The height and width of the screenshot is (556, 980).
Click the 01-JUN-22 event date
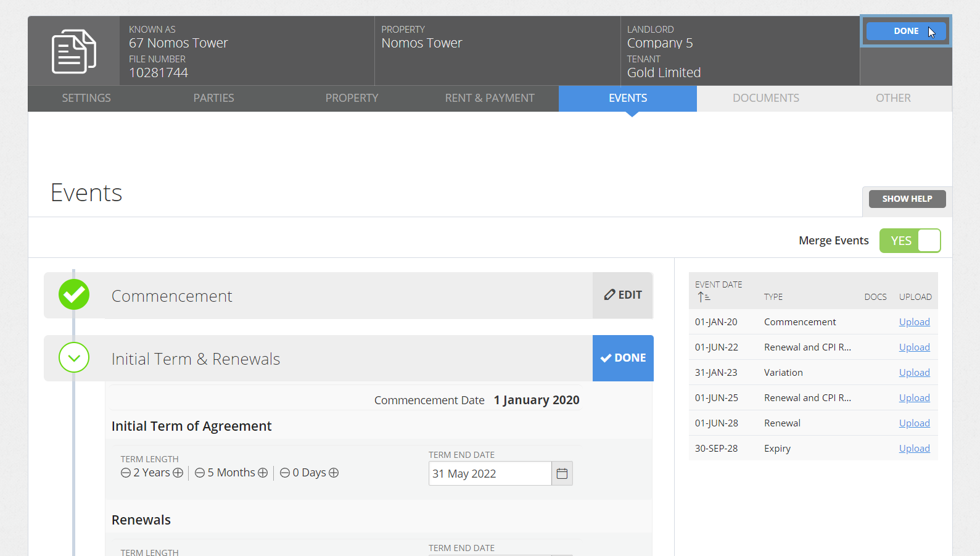[716, 347]
